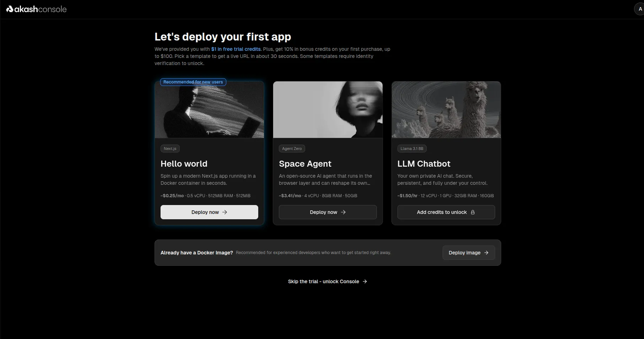
Task: Click Add credits to unlock LLM Chatbot
Action: [x=446, y=212]
